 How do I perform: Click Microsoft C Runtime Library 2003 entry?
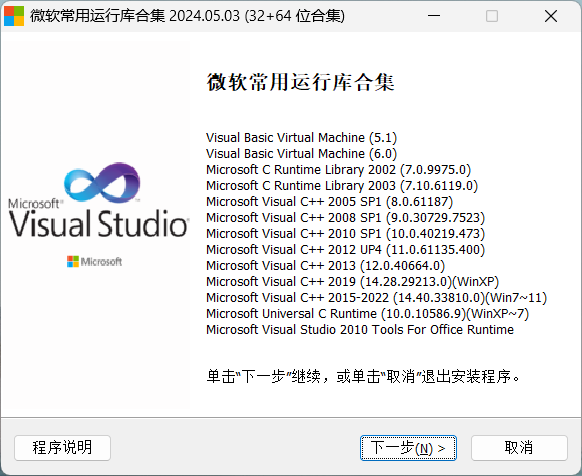342,186
